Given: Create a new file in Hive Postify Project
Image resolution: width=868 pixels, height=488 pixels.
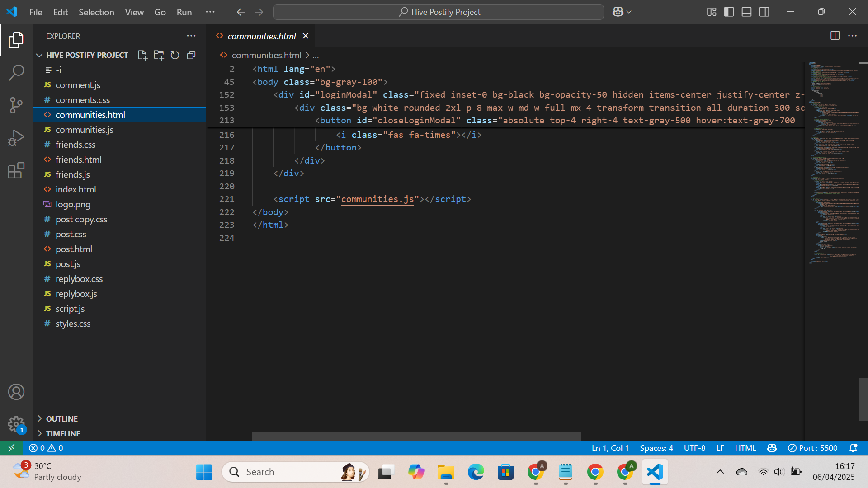Looking at the screenshot, I should coord(142,55).
